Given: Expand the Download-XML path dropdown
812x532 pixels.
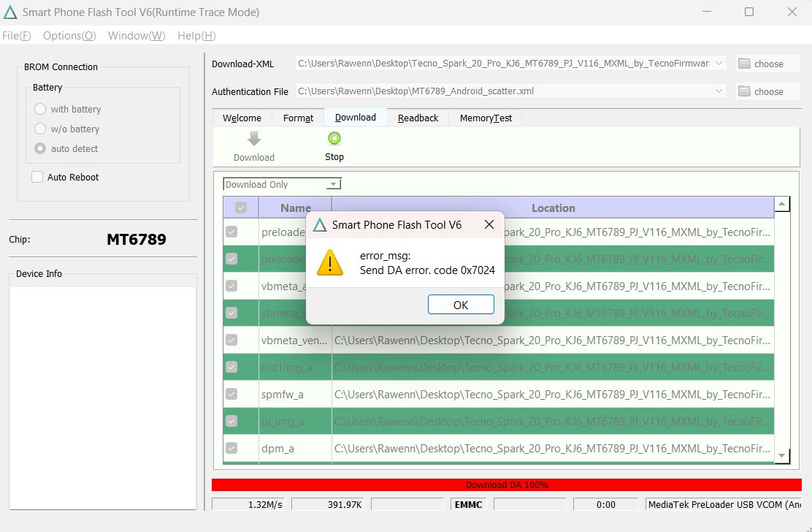Looking at the screenshot, I should 719,63.
